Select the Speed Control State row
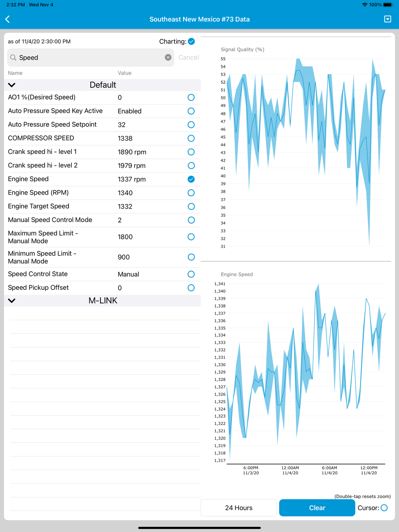Viewport: 399px width, 532px height. pos(102,274)
